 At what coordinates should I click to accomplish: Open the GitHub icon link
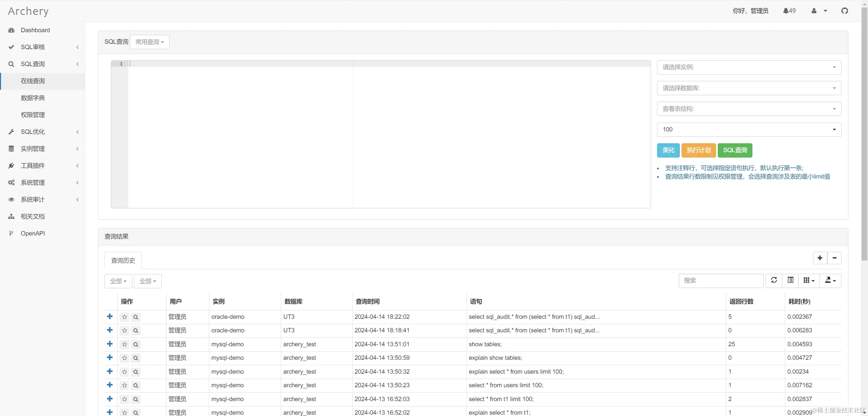(844, 11)
